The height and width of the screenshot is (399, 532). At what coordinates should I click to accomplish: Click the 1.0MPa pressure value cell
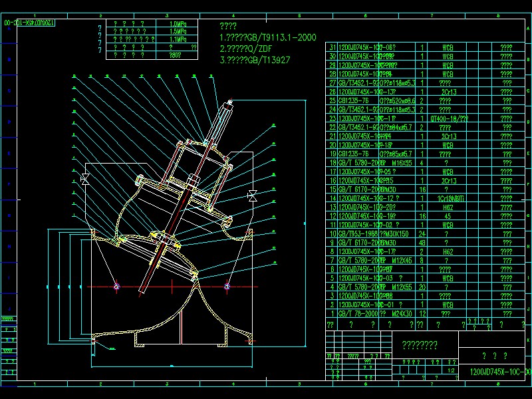pyautogui.click(x=178, y=23)
